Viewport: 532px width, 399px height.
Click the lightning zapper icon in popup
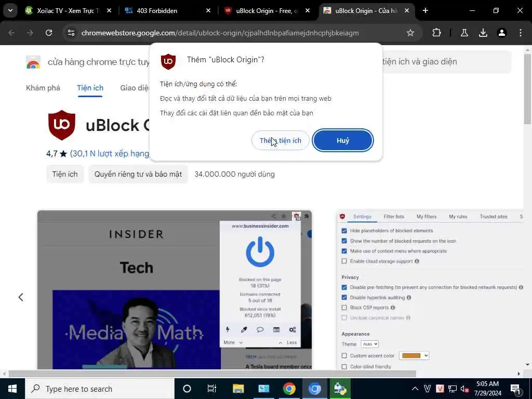(228, 329)
